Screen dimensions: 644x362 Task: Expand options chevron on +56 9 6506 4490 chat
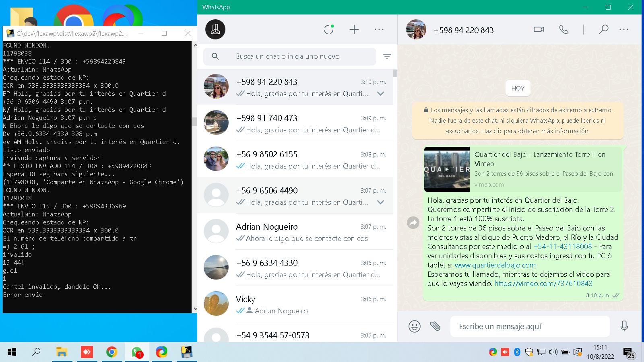(380, 202)
